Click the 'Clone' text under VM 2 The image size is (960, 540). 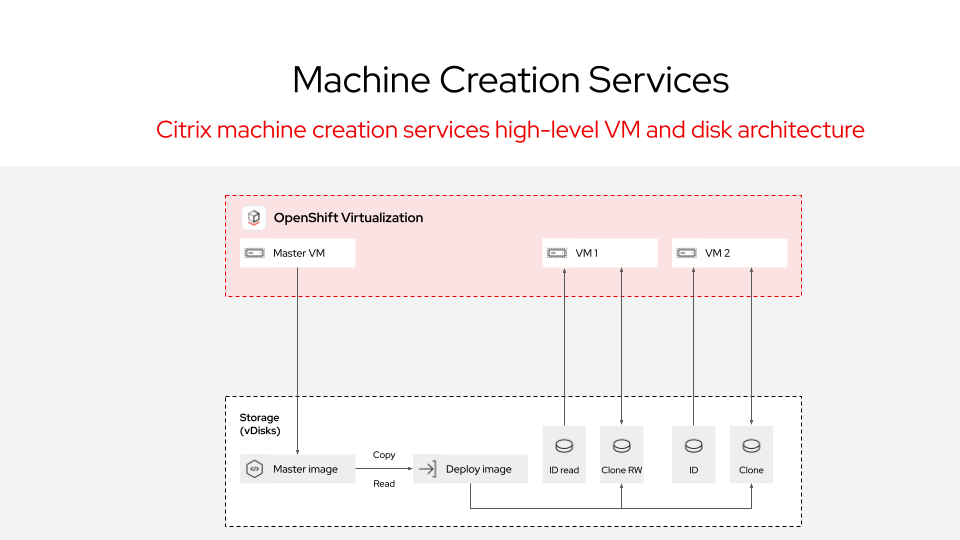click(751, 470)
